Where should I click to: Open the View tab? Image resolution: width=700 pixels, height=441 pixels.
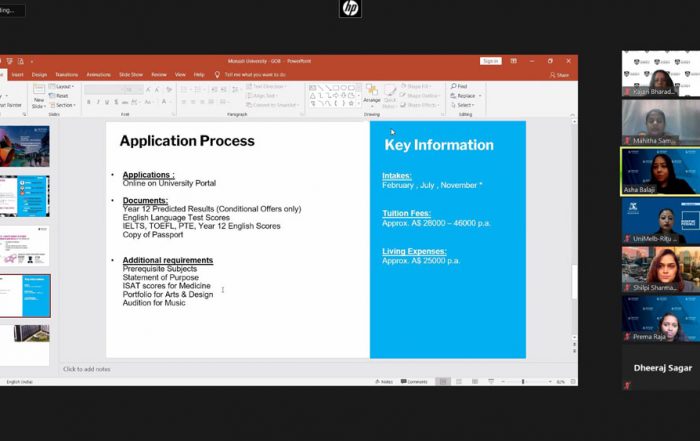click(x=180, y=75)
